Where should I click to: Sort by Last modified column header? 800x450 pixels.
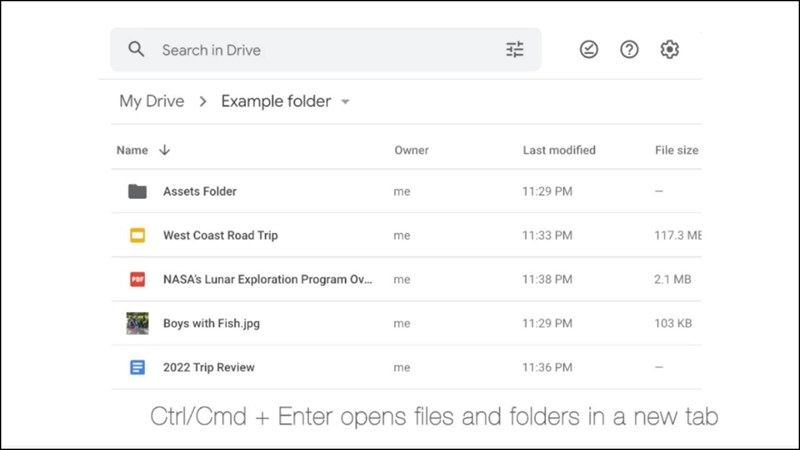(x=559, y=150)
